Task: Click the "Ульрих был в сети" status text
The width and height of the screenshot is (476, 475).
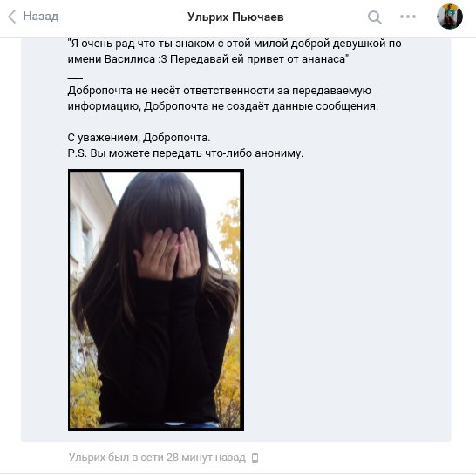Action: tap(157, 458)
